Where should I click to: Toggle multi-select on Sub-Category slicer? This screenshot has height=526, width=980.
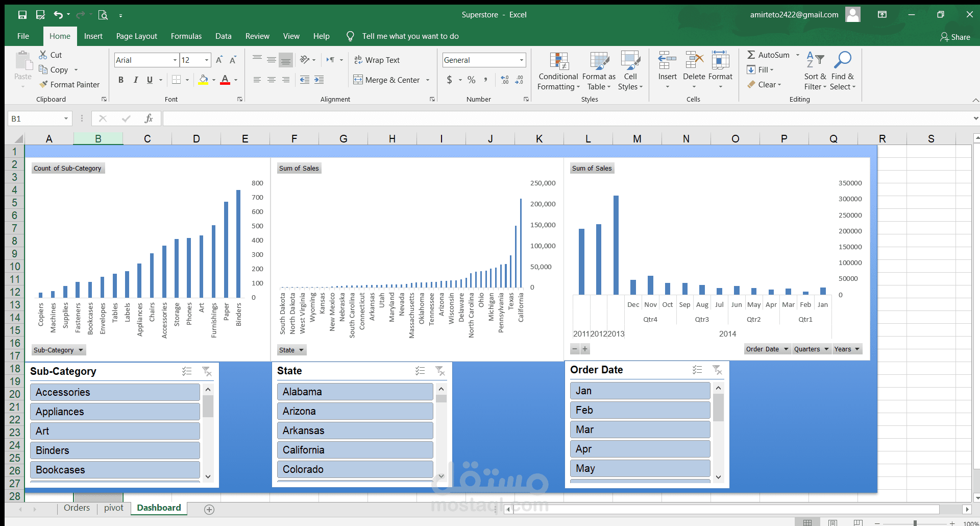click(x=187, y=371)
